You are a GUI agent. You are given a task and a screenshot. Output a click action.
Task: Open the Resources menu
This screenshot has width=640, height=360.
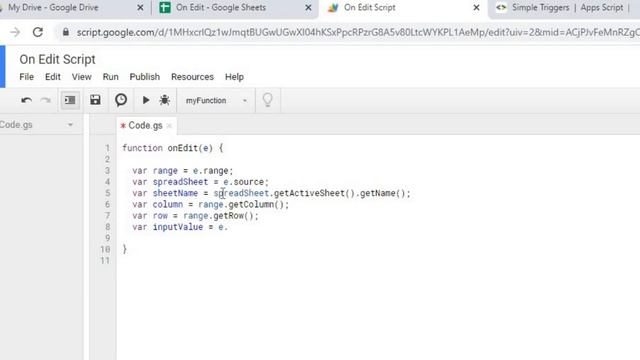(192, 77)
